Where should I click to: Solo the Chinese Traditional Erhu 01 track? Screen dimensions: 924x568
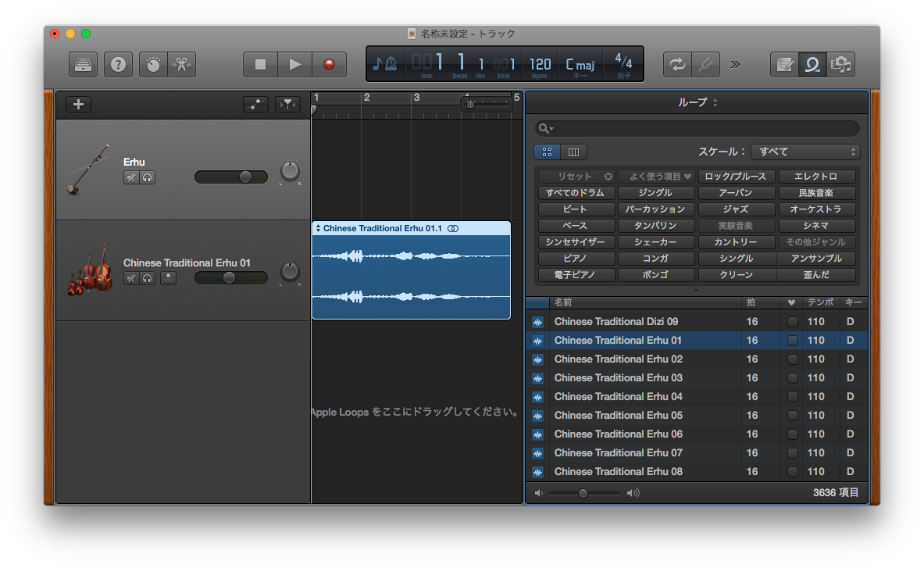[x=148, y=277]
